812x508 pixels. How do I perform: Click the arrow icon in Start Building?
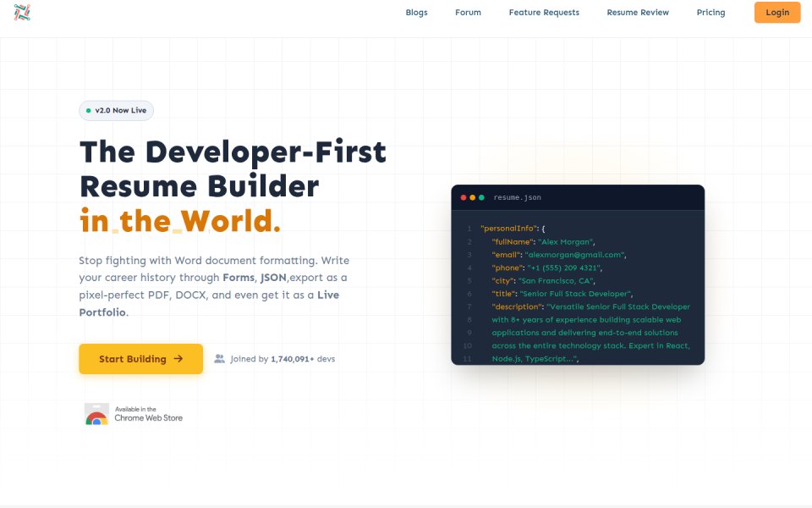(x=178, y=359)
